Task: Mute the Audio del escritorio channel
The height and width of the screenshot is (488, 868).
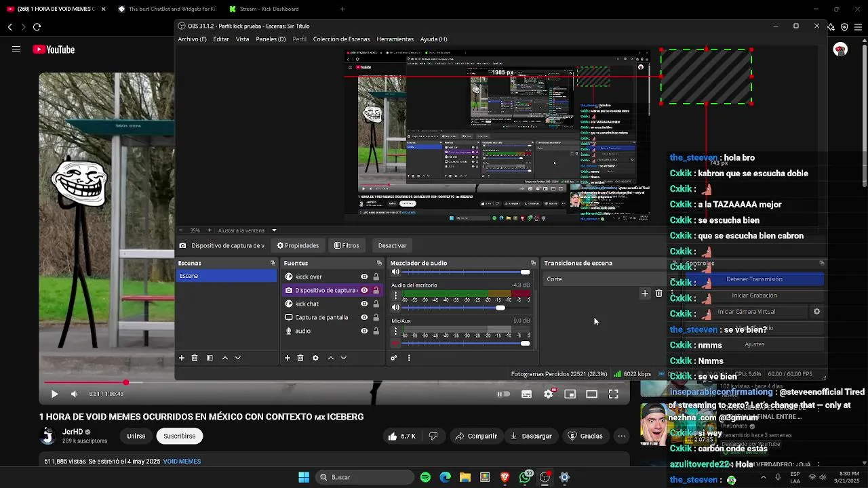Action: pyautogui.click(x=395, y=308)
